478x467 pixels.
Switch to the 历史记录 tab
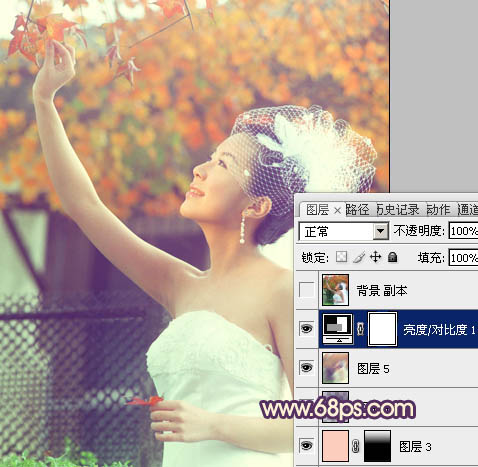click(x=398, y=210)
